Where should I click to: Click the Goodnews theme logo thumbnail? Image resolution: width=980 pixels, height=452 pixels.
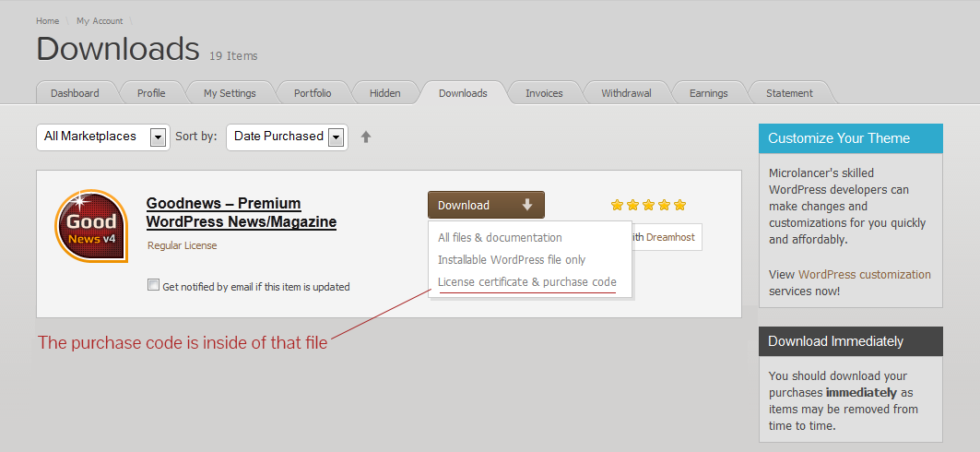(91, 227)
